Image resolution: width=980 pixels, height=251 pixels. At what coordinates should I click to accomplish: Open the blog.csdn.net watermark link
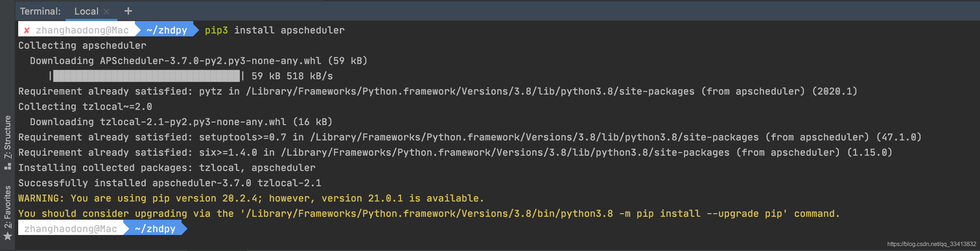931,244
